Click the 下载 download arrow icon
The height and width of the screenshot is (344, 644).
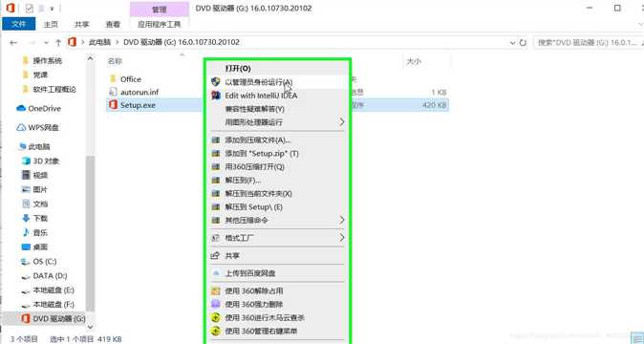pyautogui.click(x=26, y=219)
